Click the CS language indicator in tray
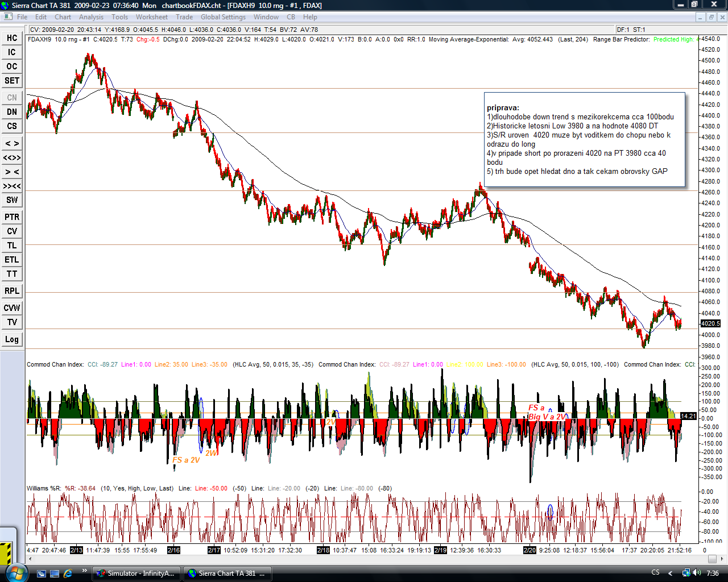The height and width of the screenshot is (582, 728). point(655,573)
